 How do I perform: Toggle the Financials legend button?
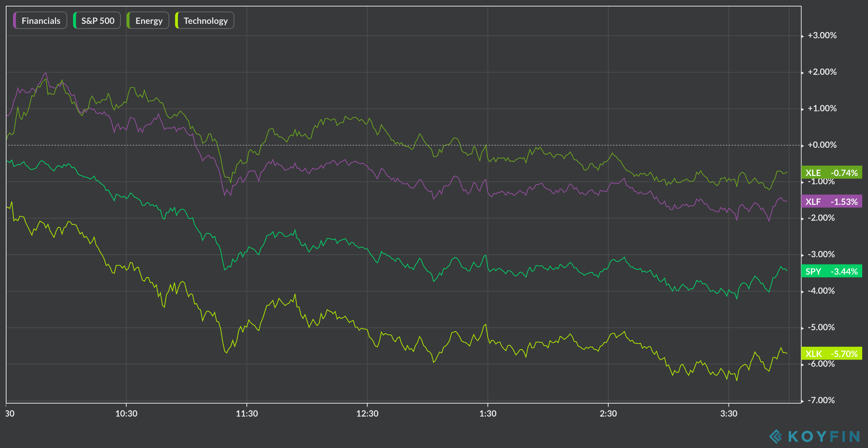(x=40, y=21)
